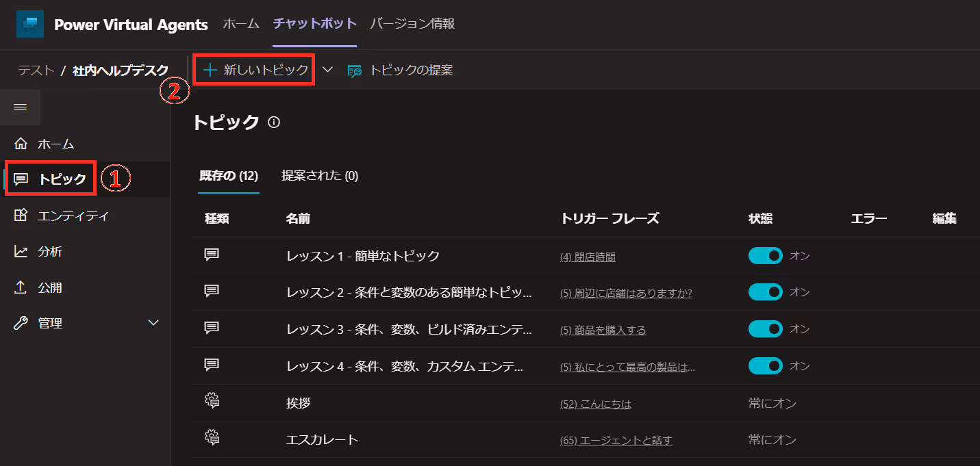Turn off the レッスン 3 topic toggle
The image size is (980, 466).
click(x=766, y=329)
